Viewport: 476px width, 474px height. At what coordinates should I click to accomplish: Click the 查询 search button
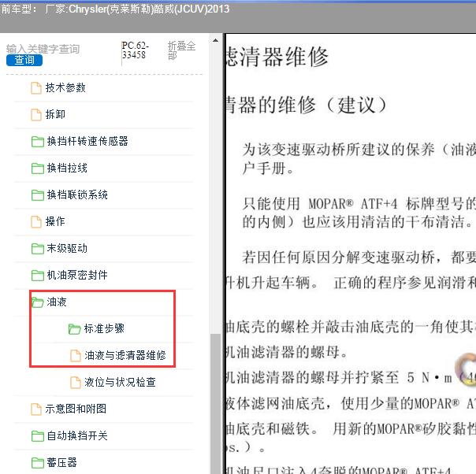coord(24,60)
